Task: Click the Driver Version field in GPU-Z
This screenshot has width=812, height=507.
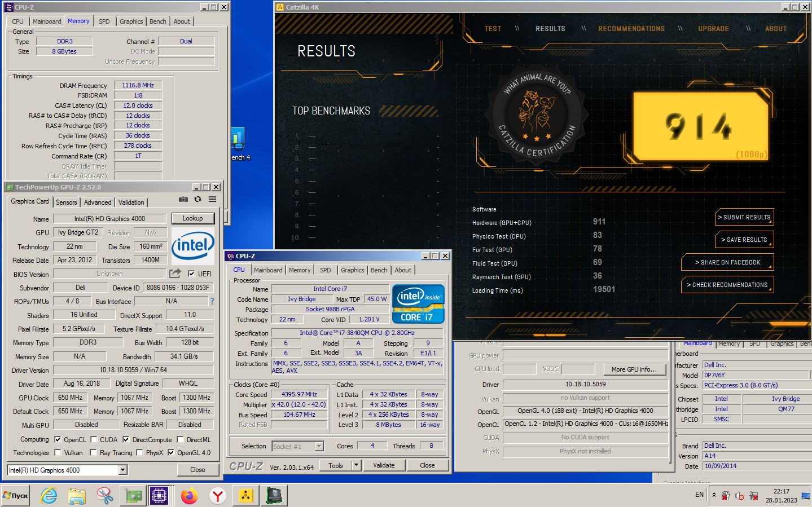Action: pos(133,370)
